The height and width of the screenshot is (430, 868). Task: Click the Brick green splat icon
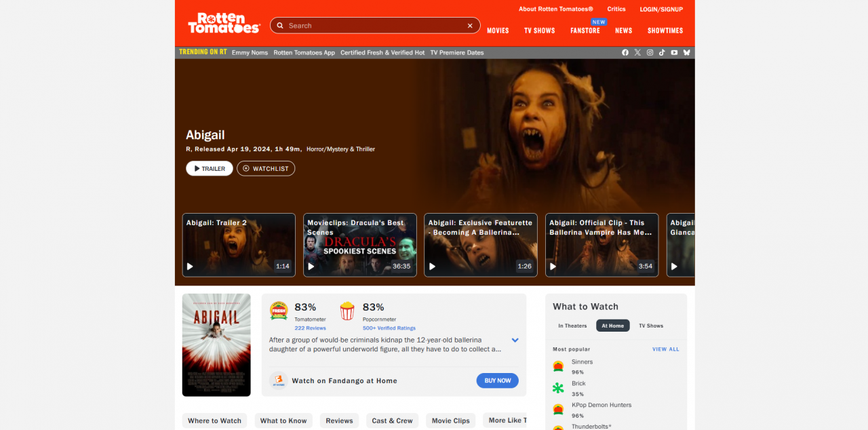558,388
